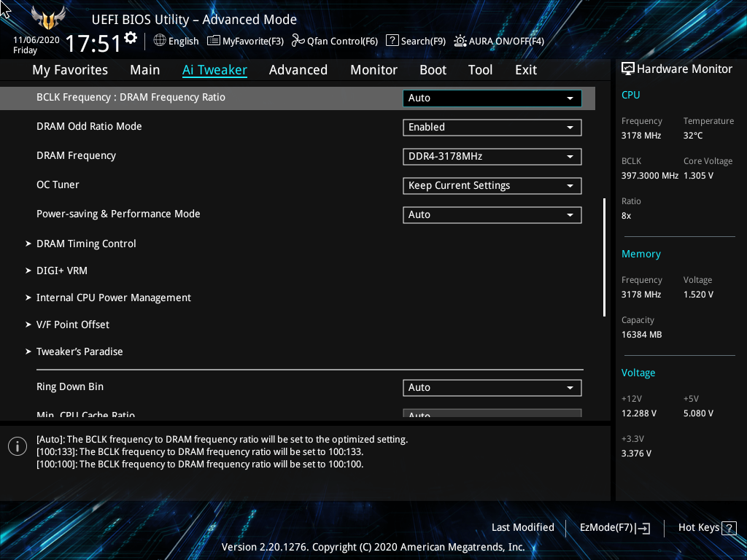The width and height of the screenshot is (747, 560).
Task: Select the Ai Tweaker tab
Action: pyautogui.click(x=215, y=70)
